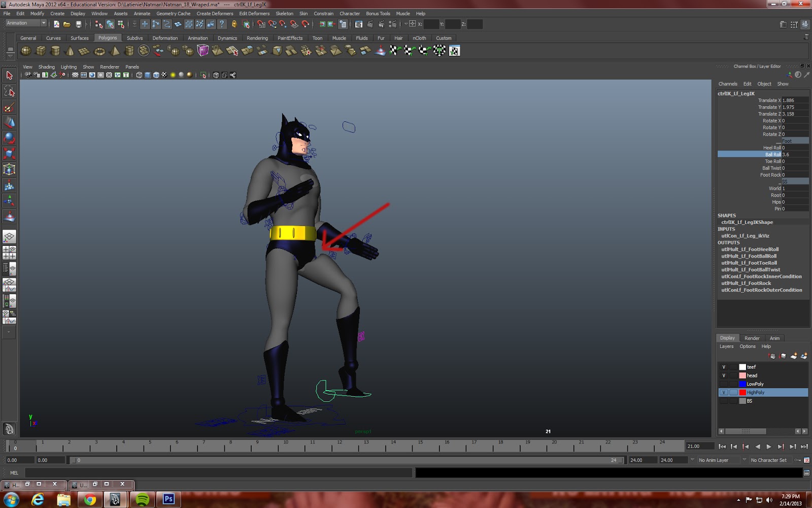Select the wireframe display mode icon

138,75
